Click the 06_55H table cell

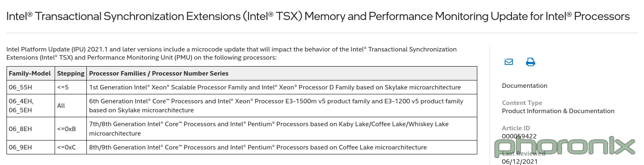click(x=31, y=87)
